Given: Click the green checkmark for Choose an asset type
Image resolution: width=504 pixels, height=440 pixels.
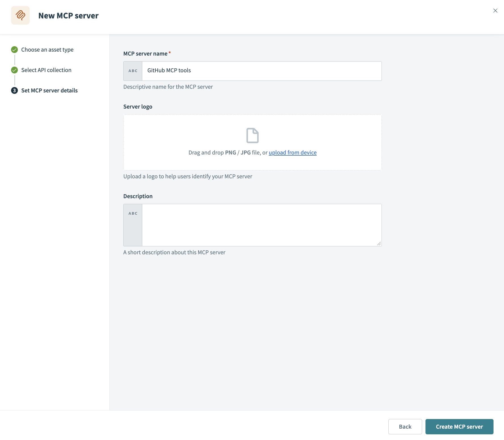Looking at the screenshot, I should [x=14, y=49].
